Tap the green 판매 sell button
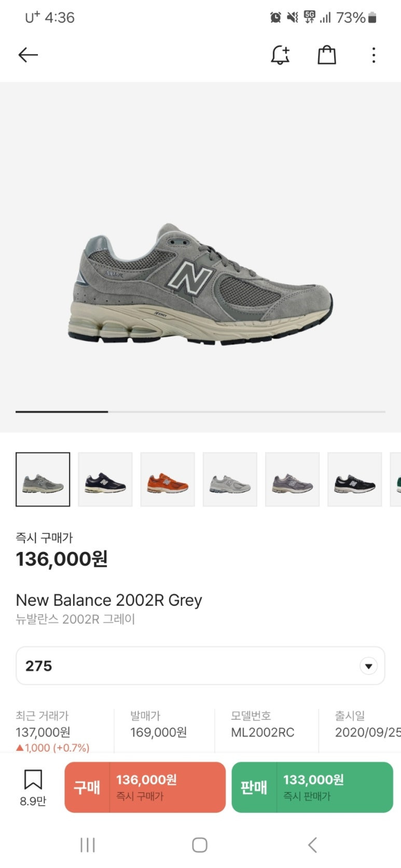The image size is (401, 868). (x=312, y=787)
